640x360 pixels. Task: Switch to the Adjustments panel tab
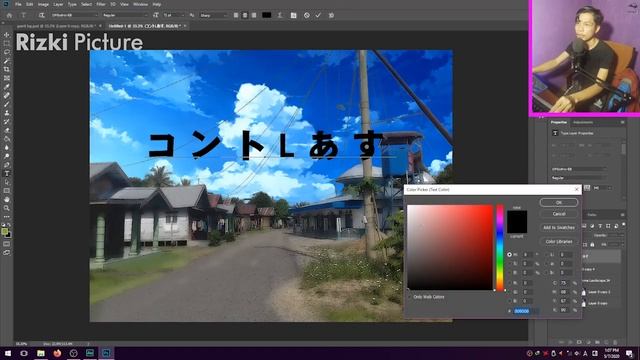pyautogui.click(x=583, y=122)
